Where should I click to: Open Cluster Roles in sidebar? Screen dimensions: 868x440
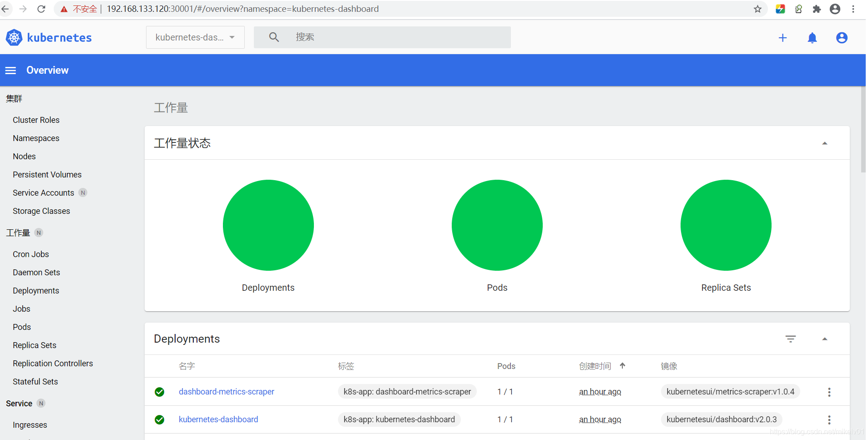coord(36,120)
